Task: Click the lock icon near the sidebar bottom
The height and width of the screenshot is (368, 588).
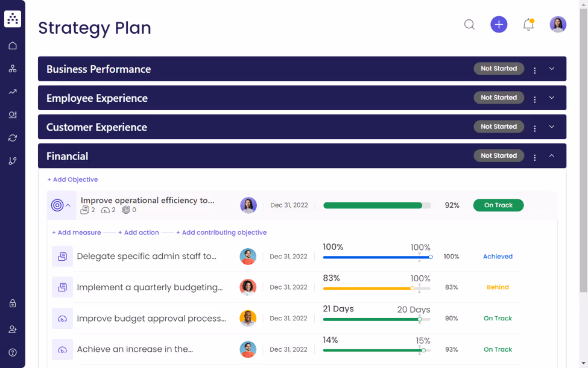Action: 12,304
